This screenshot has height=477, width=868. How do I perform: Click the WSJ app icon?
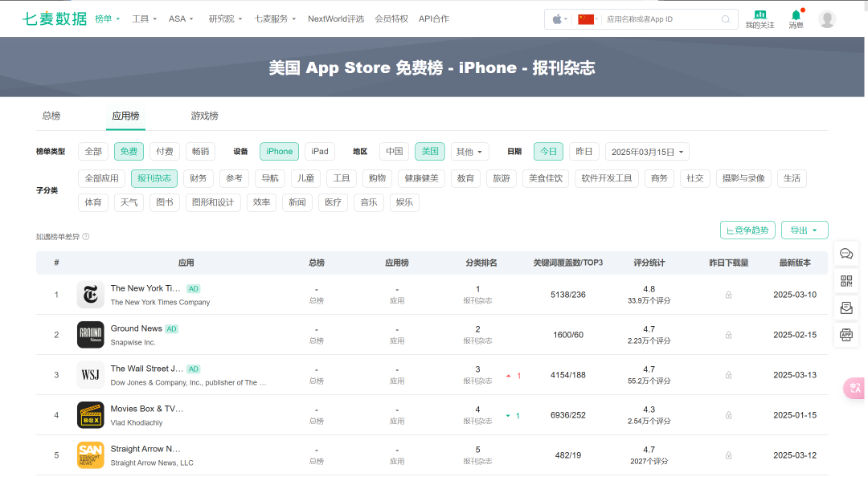pos(90,375)
